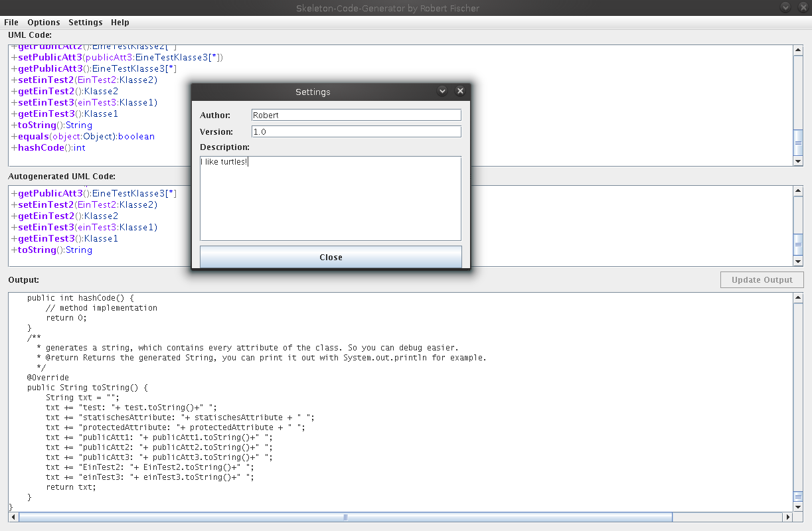Screen dimensions: 812x531
Task: Click inside the Description text area
Action: [x=330, y=198]
